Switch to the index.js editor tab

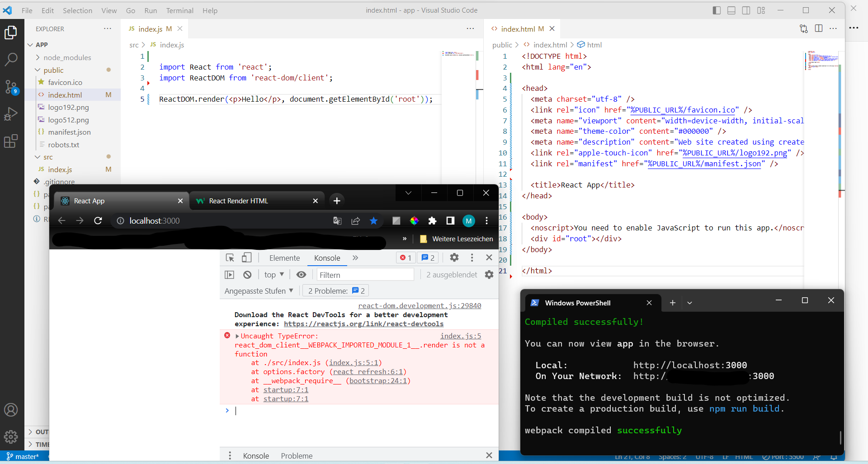[x=150, y=29]
